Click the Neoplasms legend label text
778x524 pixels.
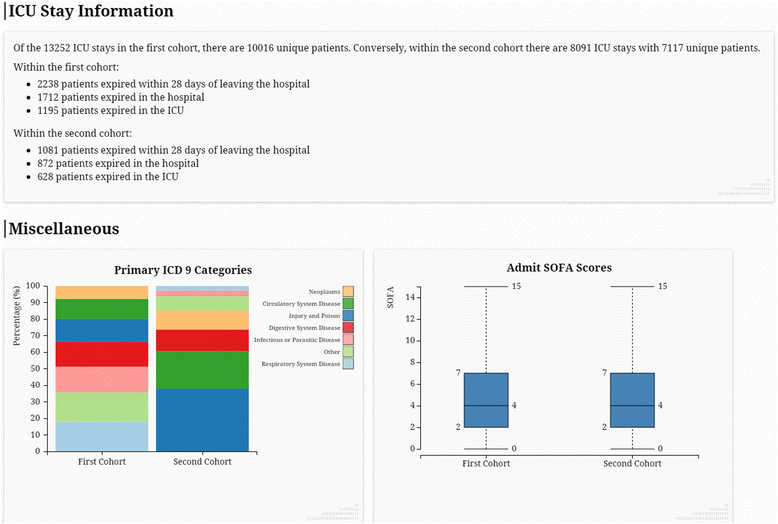pyautogui.click(x=324, y=291)
